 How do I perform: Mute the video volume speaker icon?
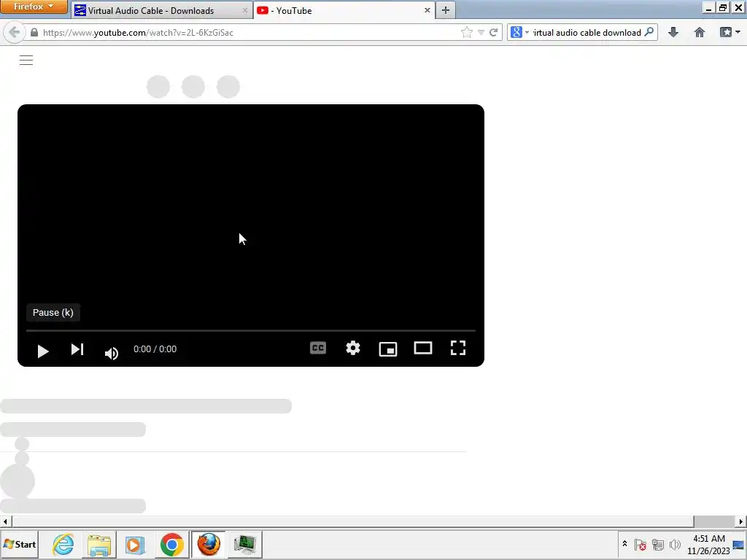tap(112, 353)
